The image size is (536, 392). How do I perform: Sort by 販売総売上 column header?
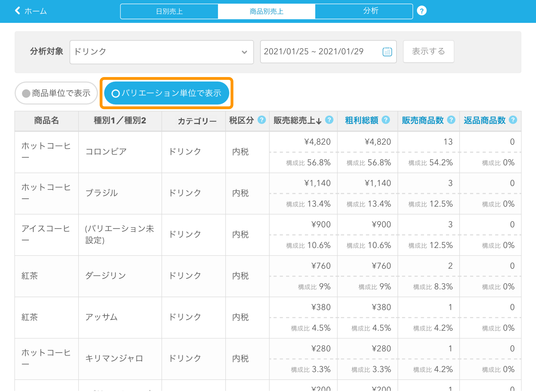[297, 120]
